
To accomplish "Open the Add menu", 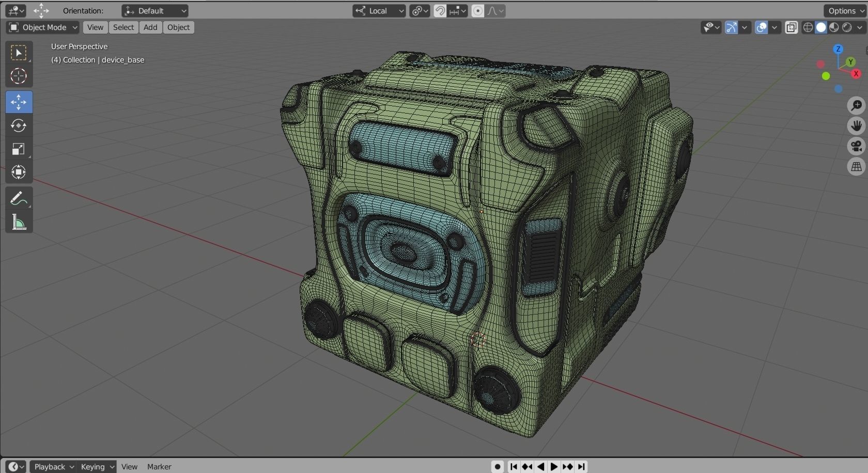I will 150,27.
